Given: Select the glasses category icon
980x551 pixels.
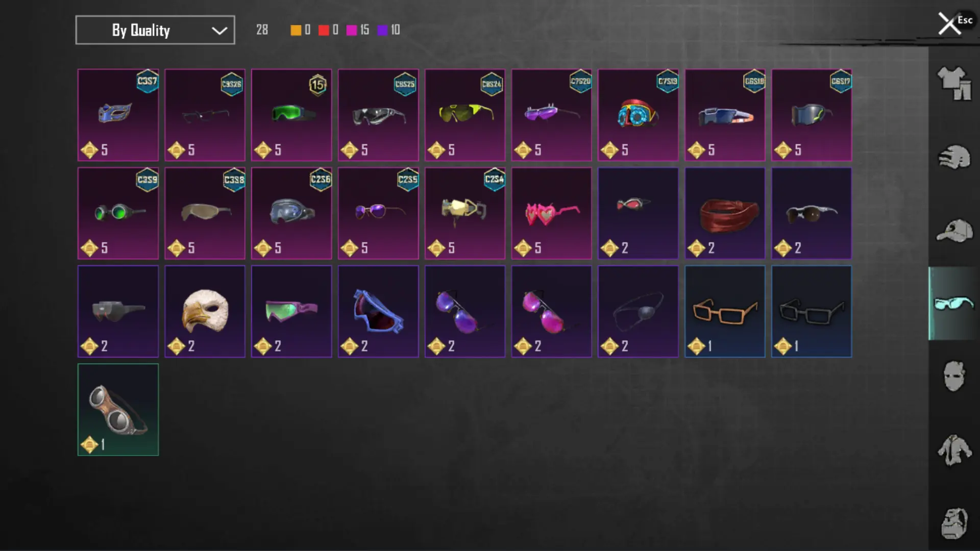Looking at the screenshot, I should point(954,304).
